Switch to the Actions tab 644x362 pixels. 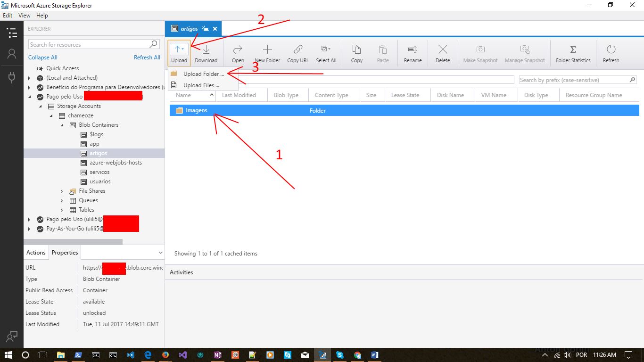click(x=36, y=253)
